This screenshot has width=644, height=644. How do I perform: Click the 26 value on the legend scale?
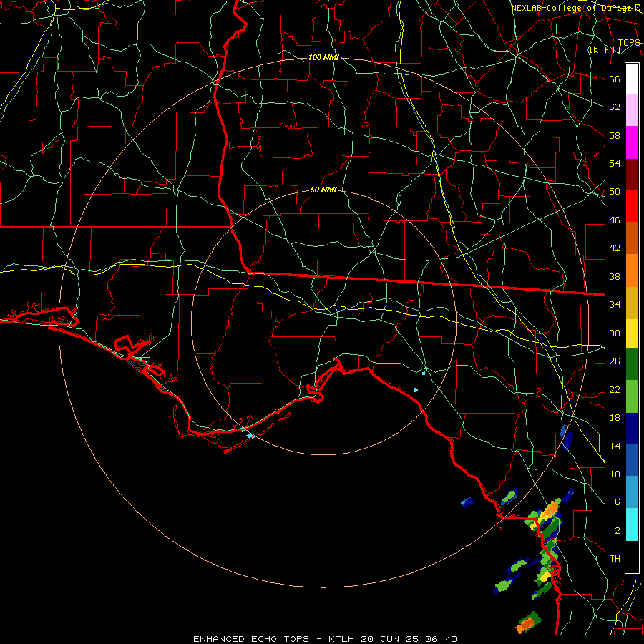(x=615, y=361)
